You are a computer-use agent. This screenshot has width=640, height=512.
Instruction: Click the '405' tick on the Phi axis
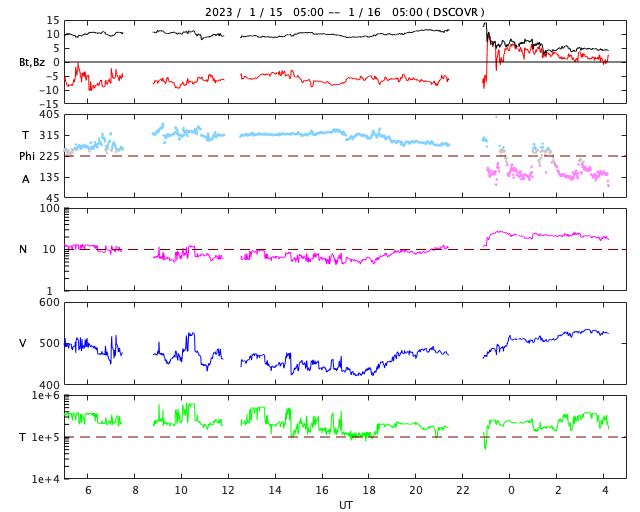[x=49, y=114]
